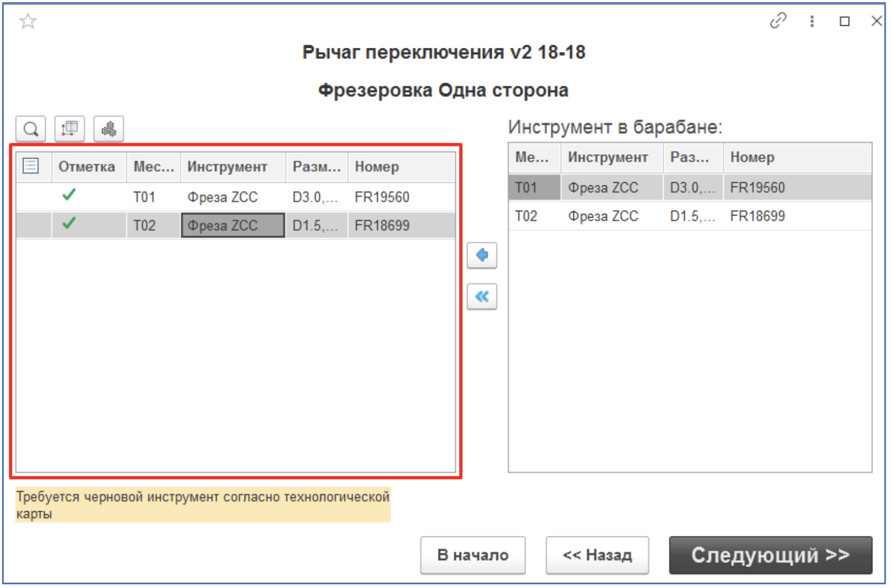Screen dimensions: 891x588
Task: Click the double arrow to return all tools
Action: (x=483, y=296)
